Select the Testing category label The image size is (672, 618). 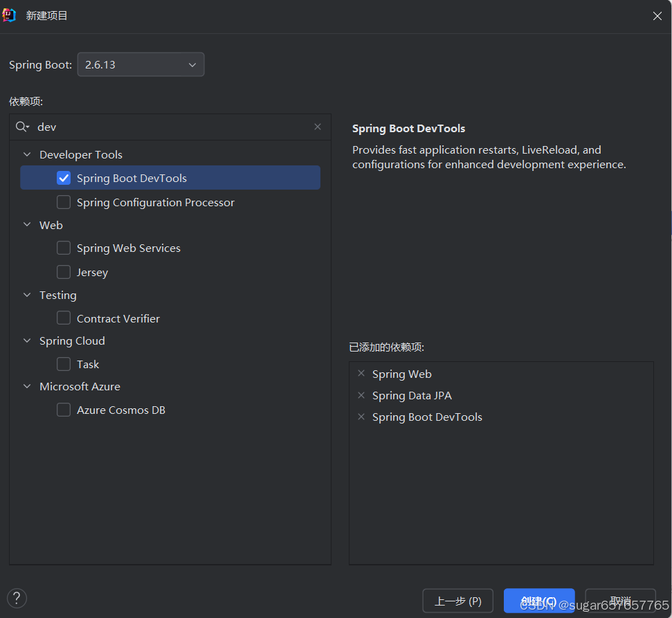pos(58,296)
